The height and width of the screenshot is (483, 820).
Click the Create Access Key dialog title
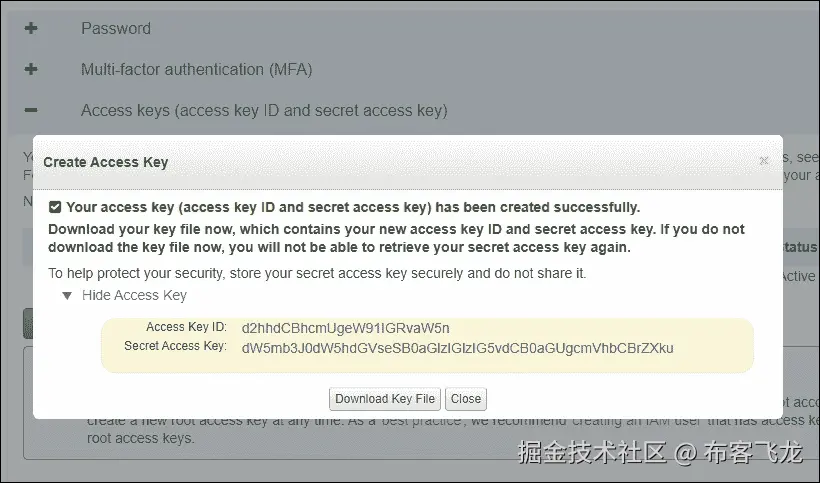[x=106, y=162]
